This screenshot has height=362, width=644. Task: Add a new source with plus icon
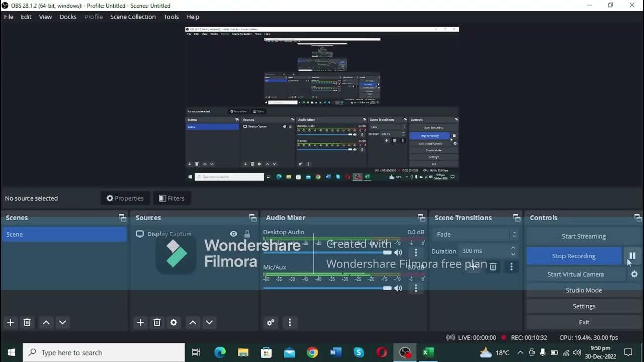coord(140,322)
